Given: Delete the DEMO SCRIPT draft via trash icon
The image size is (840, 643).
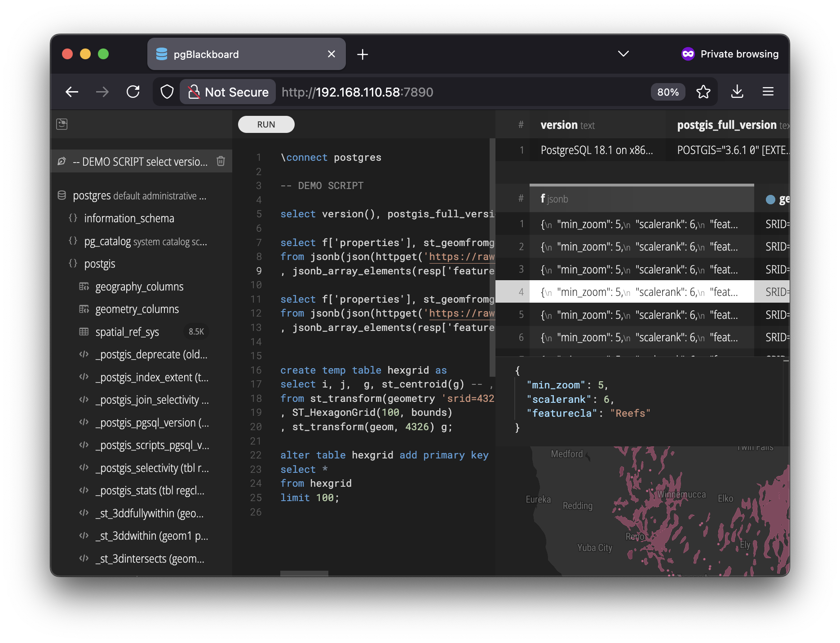Looking at the screenshot, I should pyautogui.click(x=221, y=161).
